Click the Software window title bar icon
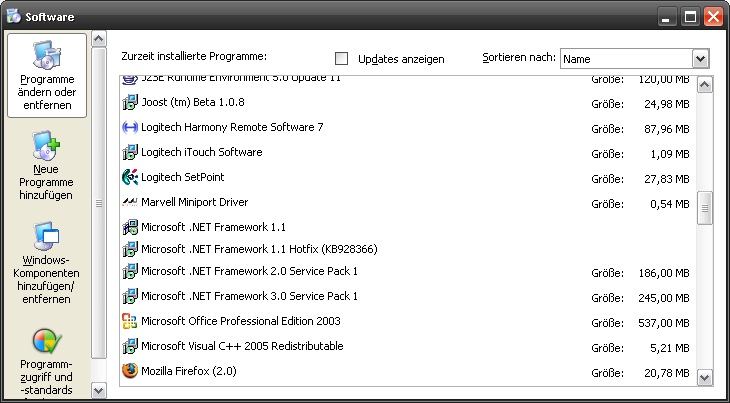The image size is (730, 403). [x=14, y=16]
